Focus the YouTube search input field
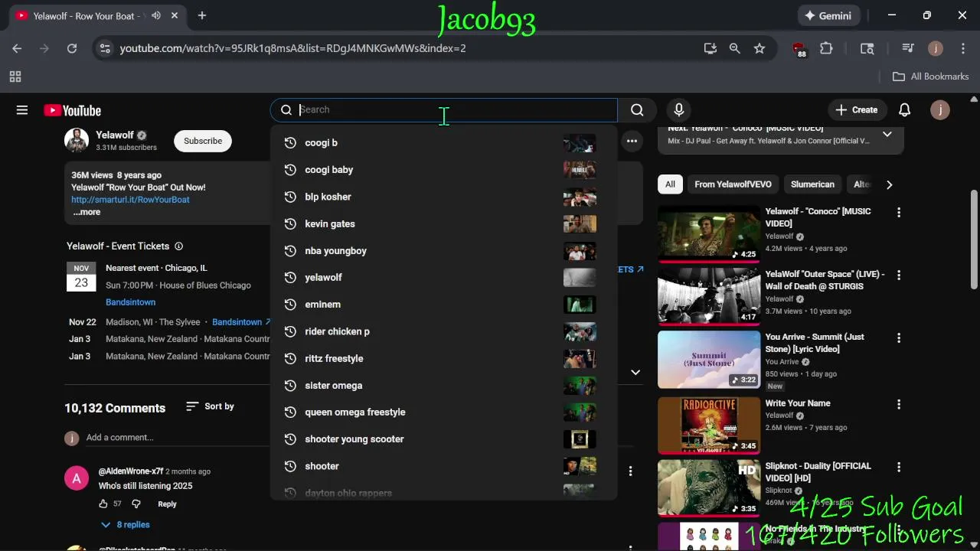The width and height of the screenshot is (980, 551). 456,110
